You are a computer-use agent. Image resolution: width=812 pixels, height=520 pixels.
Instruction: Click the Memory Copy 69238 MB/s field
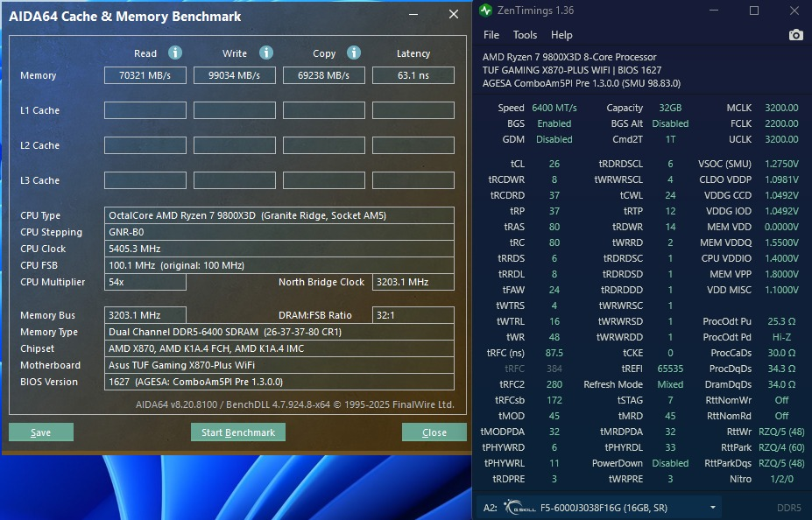[323, 75]
